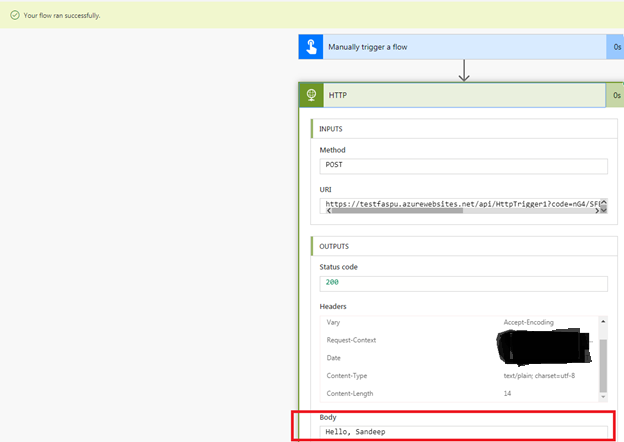Click the Date header name

(333, 358)
